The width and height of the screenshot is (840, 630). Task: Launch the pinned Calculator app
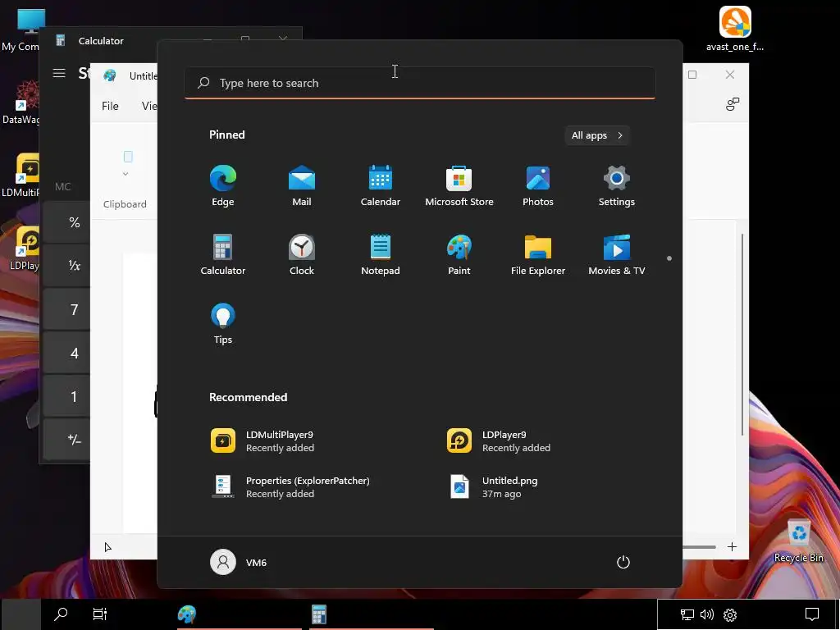pos(223,255)
